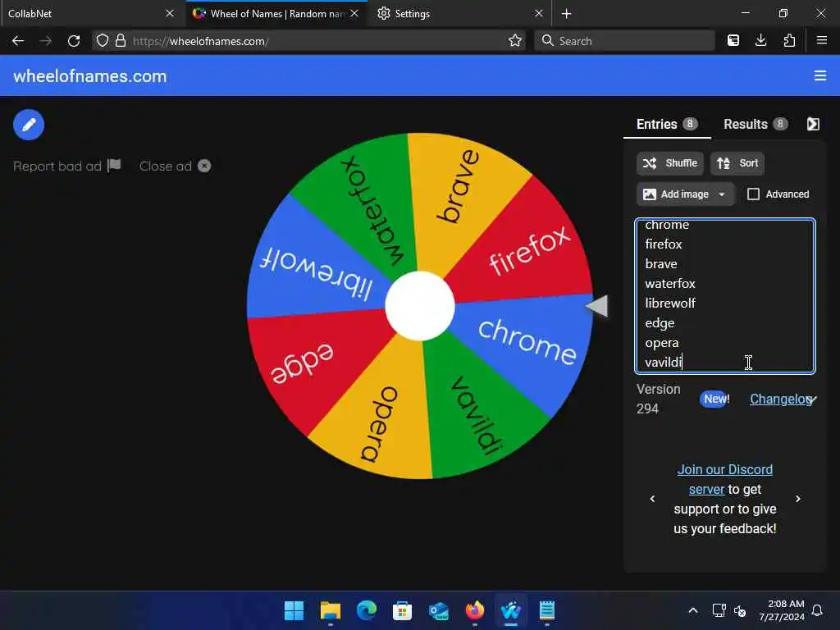Expand the version changelog chevron
This screenshot has height=630, width=840.
pyautogui.click(x=812, y=399)
